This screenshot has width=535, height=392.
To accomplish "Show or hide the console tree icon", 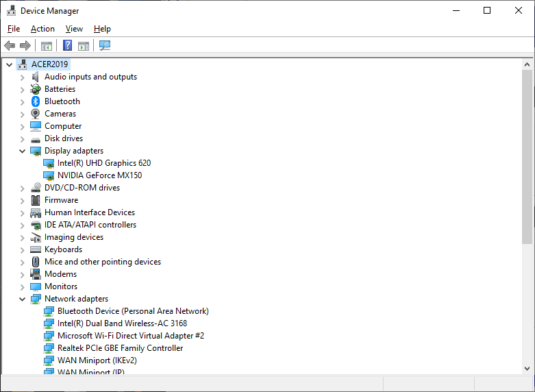I will pyautogui.click(x=47, y=46).
